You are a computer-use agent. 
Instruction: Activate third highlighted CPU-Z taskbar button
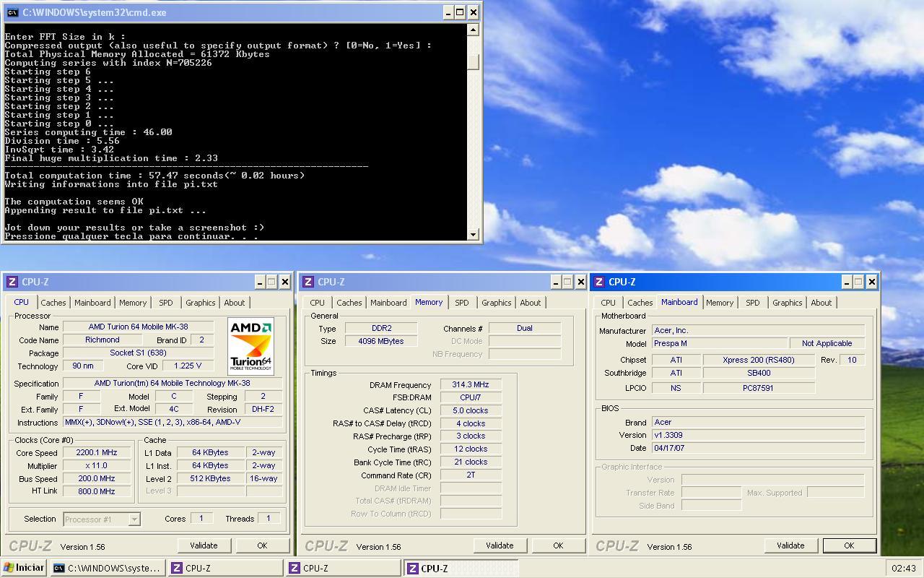pos(461,569)
